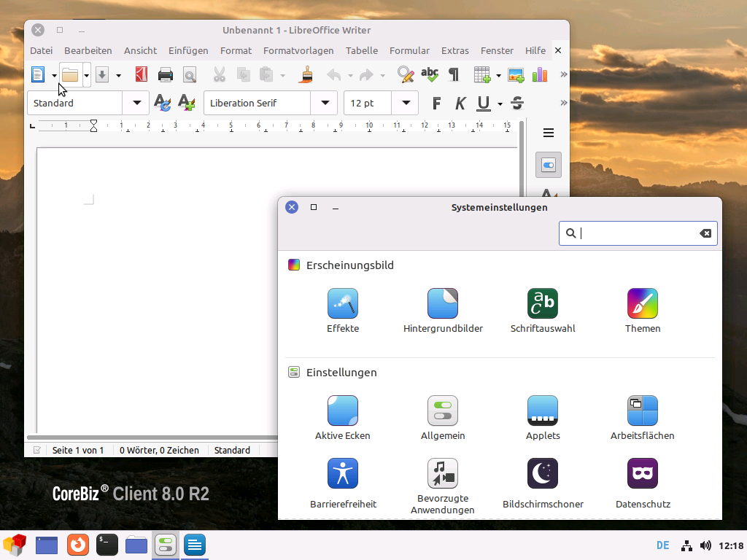
Task: Click the Save document icon
Action: [102, 75]
